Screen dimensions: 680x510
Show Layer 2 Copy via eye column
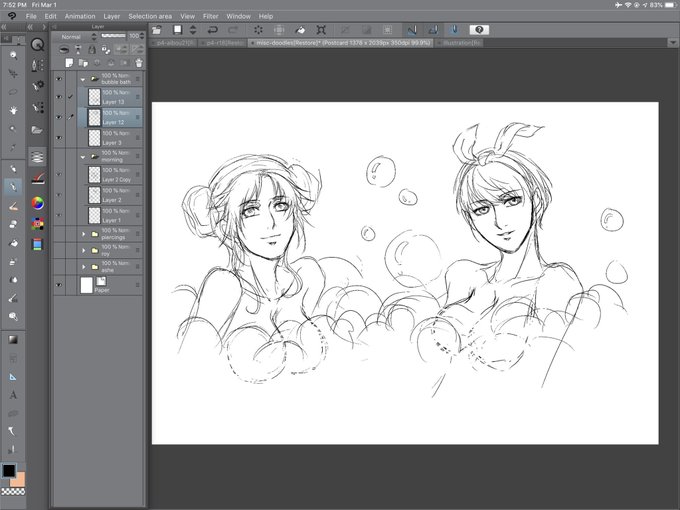(59, 175)
